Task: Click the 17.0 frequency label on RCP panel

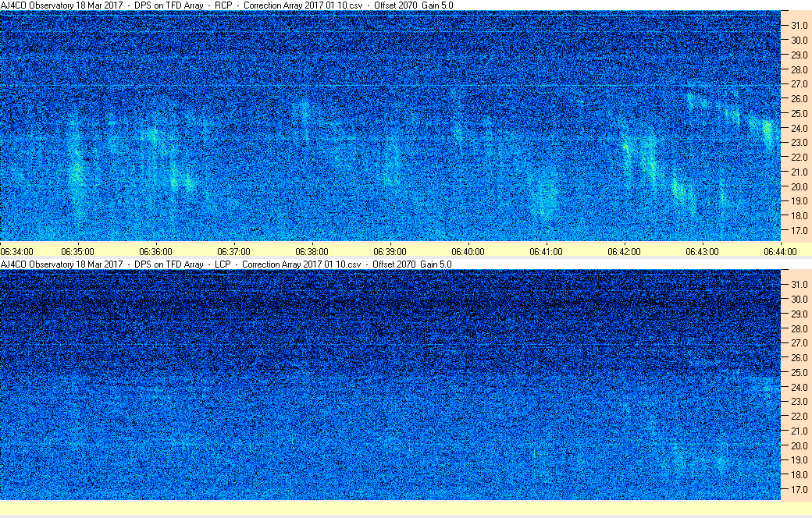Action: pos(799,230)
